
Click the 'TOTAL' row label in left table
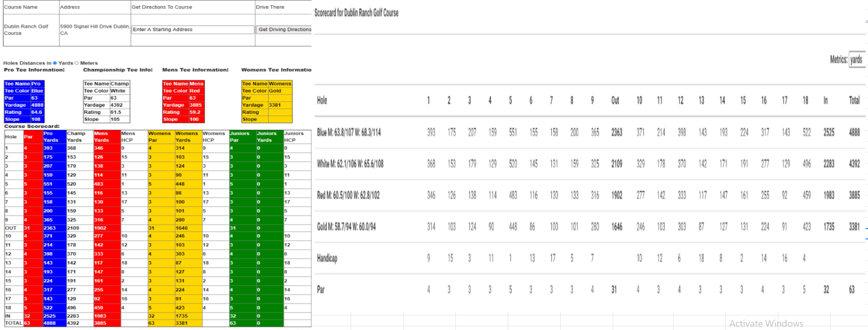[x=14, y=323]
